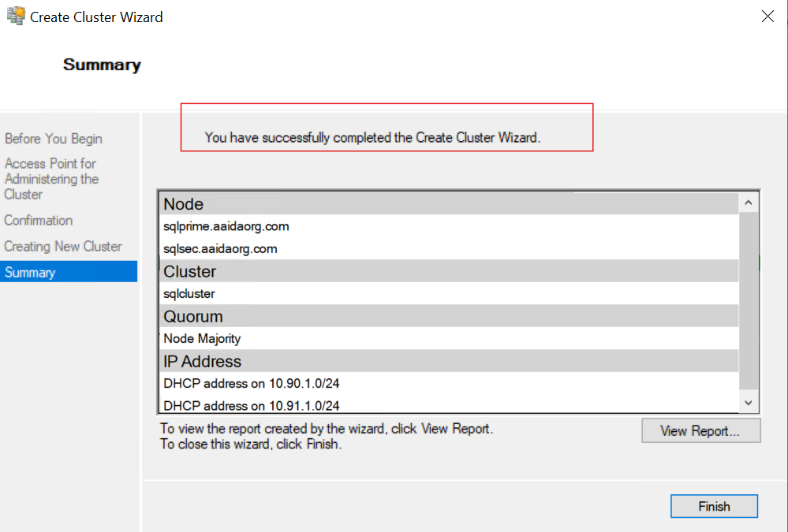Select Access Point for Administering the Cluster step
This screenshot has width=788, height=532.
pyautogui.click(x=51, y=179)
